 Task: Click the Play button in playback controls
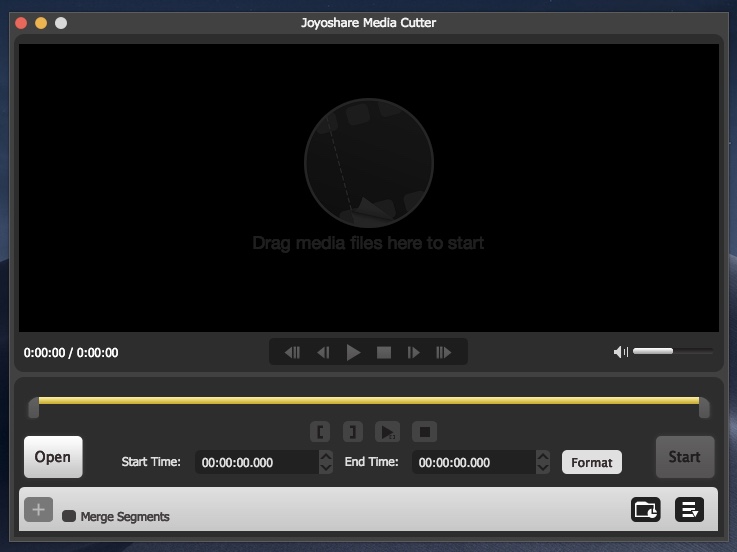pyautogui.click(x=353, y=352)
